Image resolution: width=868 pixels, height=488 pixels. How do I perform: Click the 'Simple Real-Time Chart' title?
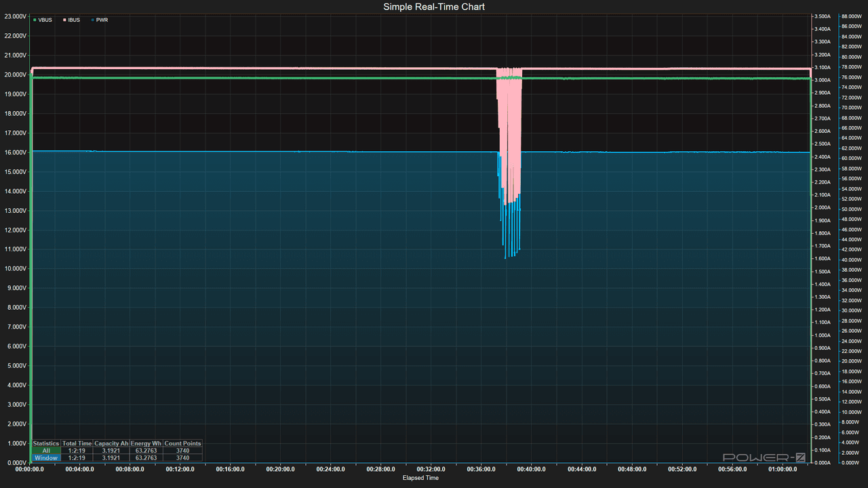434,7
